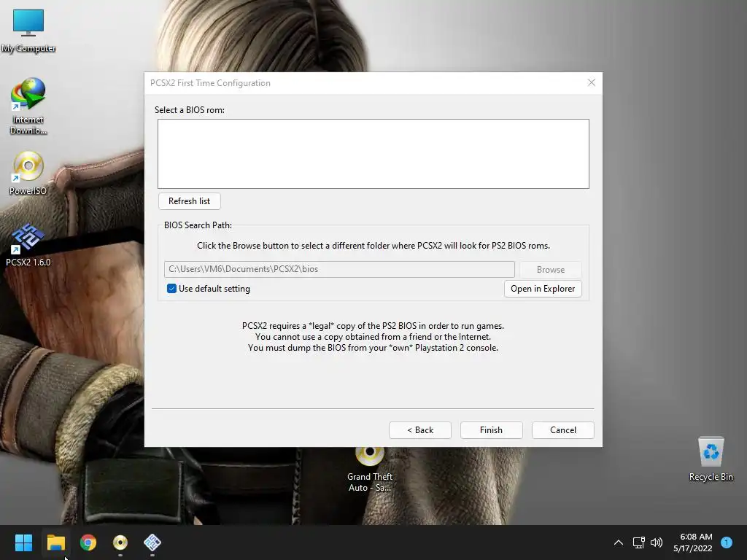The height and width of the screenshot is (560, 747).
Task: Open File Explorer from the taskbar
Action: (x=55, y=542)
